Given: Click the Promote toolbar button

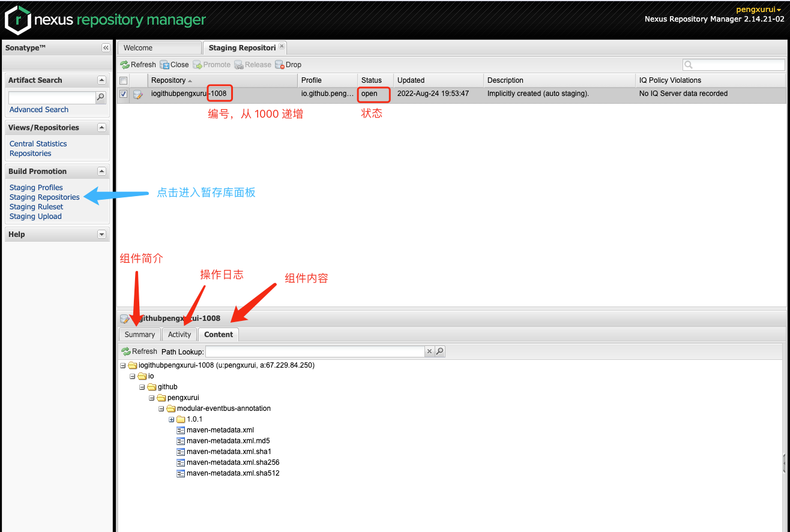Looking at the screenshot, I should point(211,65).
